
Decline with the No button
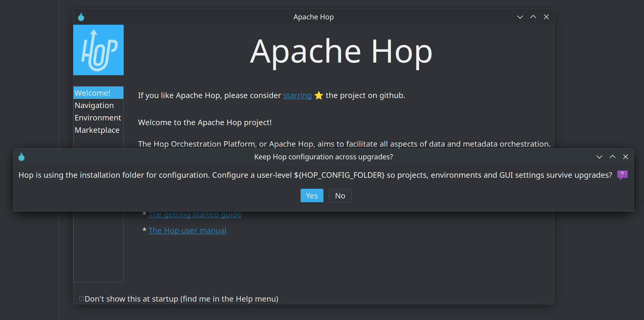340,196
